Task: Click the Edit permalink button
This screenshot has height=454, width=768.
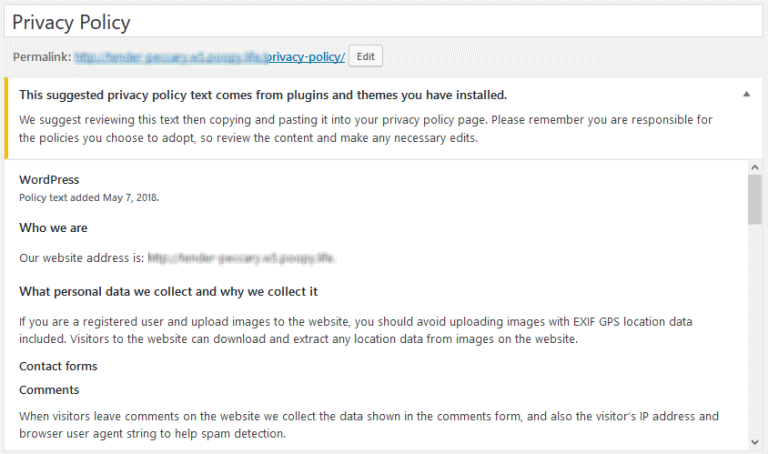Action: tap(365, 56)
